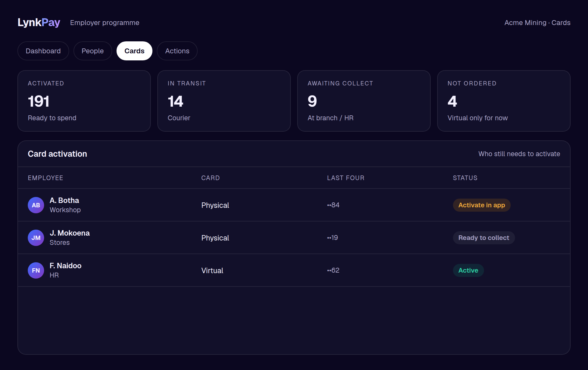This screenshot has width=588, height=370.
Task: Go to the Actions tab
Action: (x=177, y=51)
